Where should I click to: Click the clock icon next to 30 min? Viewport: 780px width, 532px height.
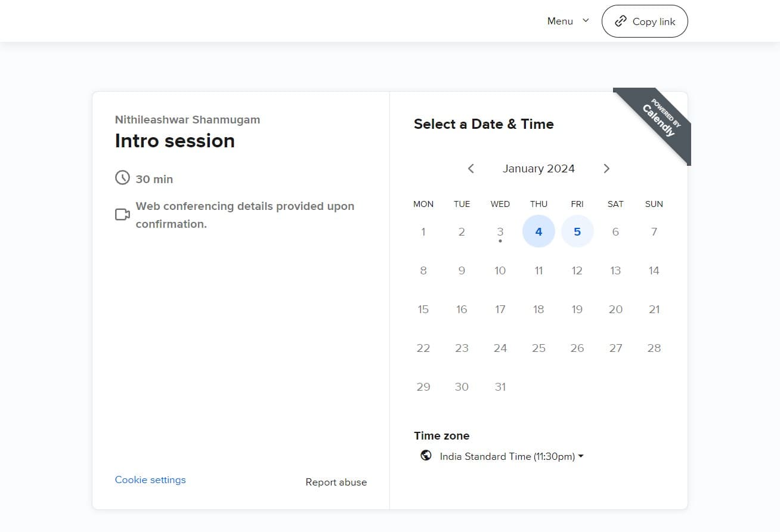[x=122, y=178]
